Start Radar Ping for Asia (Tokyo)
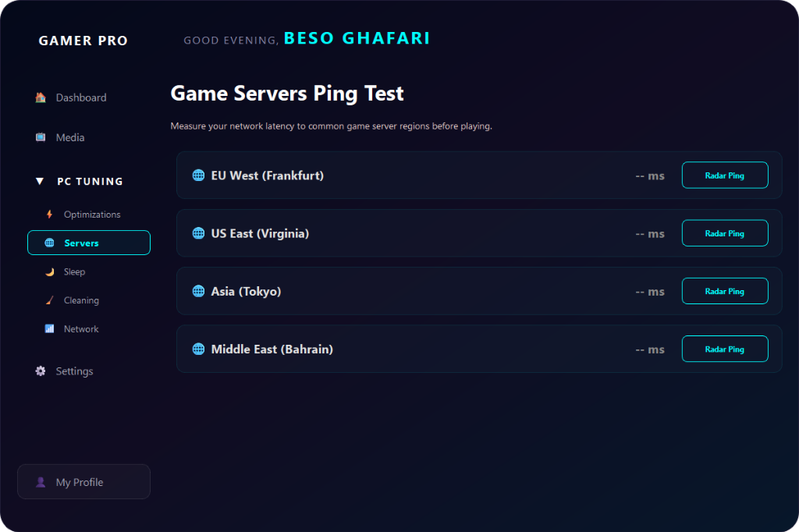This screenshot has height=532, width=799. tap(724, 291)
